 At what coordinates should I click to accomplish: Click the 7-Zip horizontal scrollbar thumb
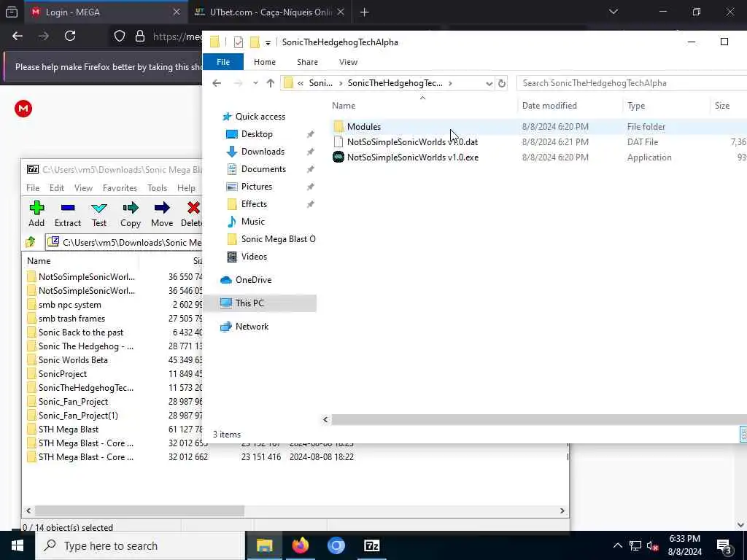tap(139, 510)
